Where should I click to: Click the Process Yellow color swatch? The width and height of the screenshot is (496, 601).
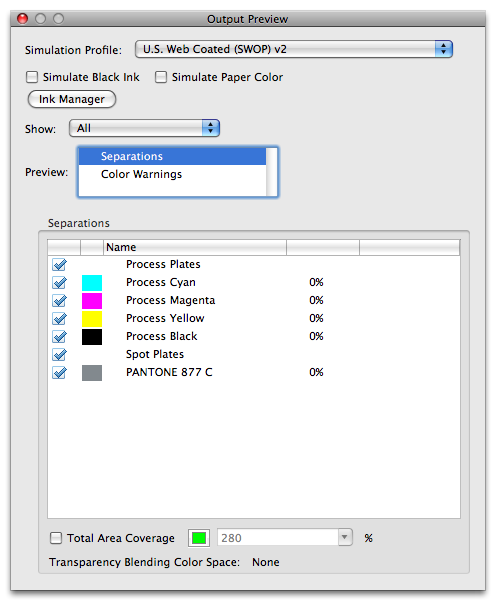point(92,319)
